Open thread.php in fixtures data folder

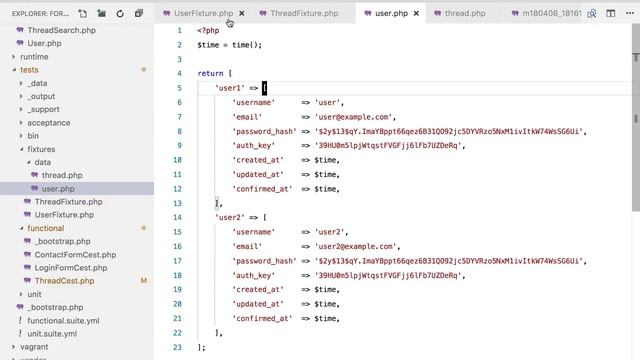click(x=62, y=176)
